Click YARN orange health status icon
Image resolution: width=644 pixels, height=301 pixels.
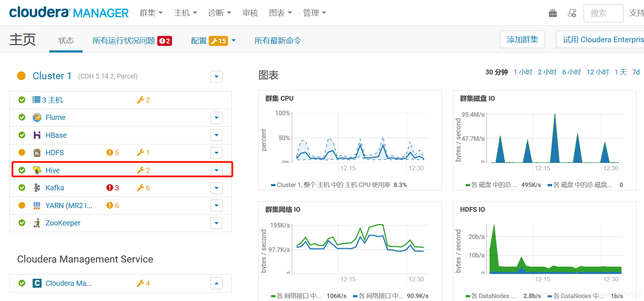tap(22, 205)
